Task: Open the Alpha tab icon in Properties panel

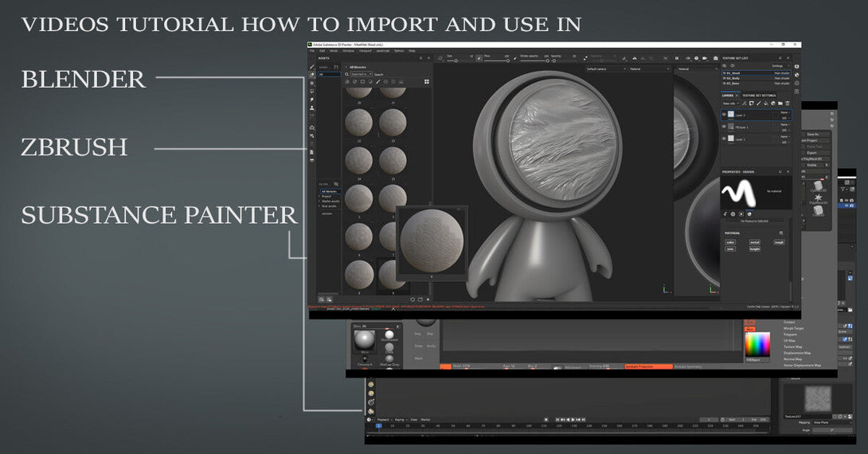Action: (733, 214)
